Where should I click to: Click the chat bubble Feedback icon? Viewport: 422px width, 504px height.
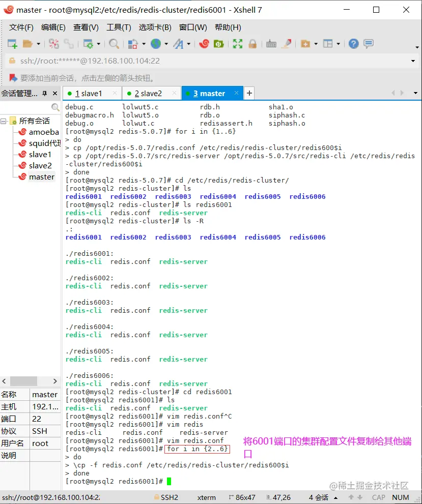coord(369,44)
